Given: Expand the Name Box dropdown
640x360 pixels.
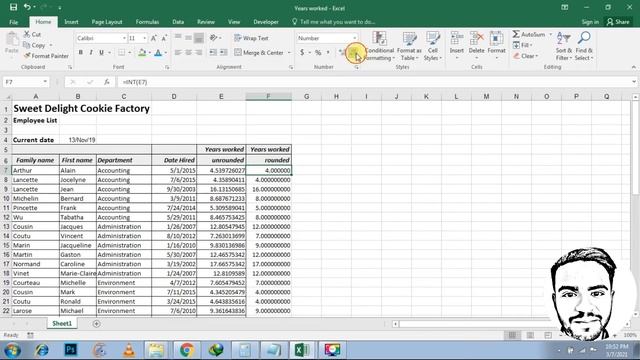Looking at the screenshot, I should point(45,82).
